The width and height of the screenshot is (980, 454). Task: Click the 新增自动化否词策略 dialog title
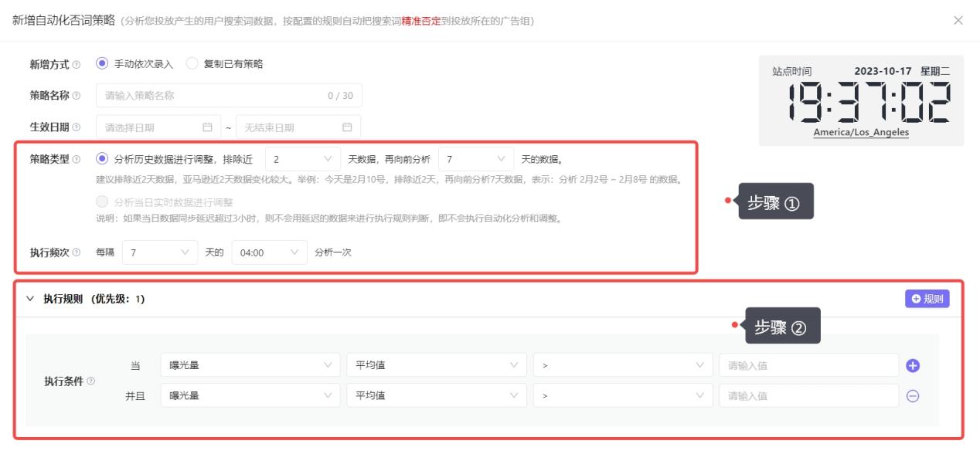(63, 19)
